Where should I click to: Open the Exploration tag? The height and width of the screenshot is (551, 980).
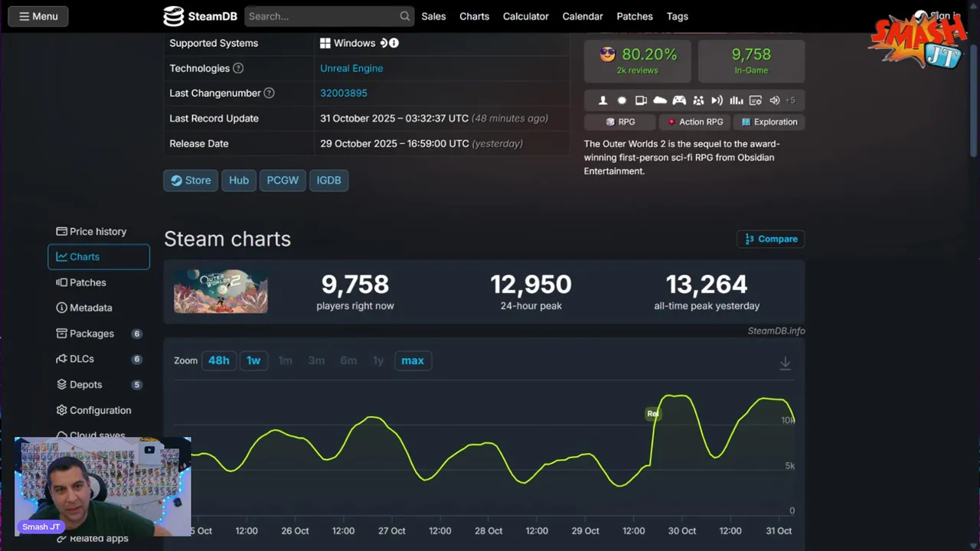point(769,122)
